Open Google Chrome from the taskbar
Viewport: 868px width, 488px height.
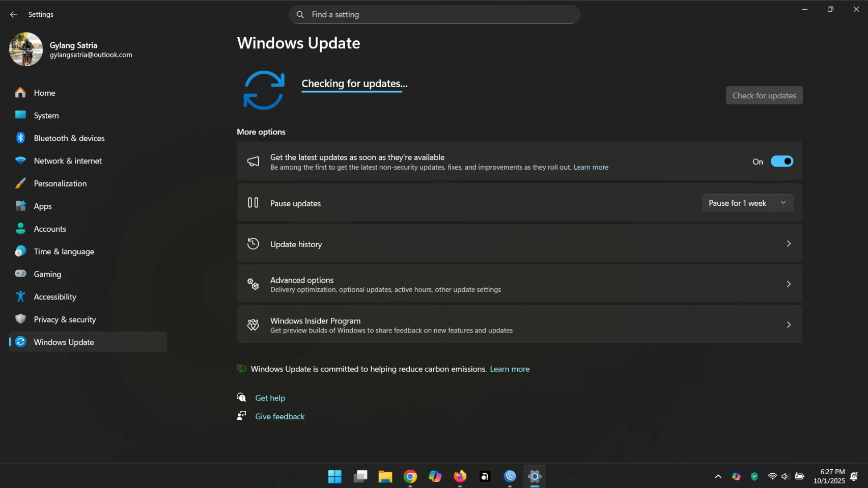pos(410,476)
